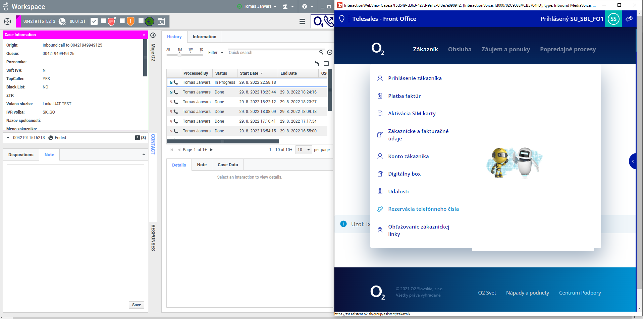Open the agent headset dropdown arrow
The width and height of the screenshot is (644, 319).
pos(292,6)
